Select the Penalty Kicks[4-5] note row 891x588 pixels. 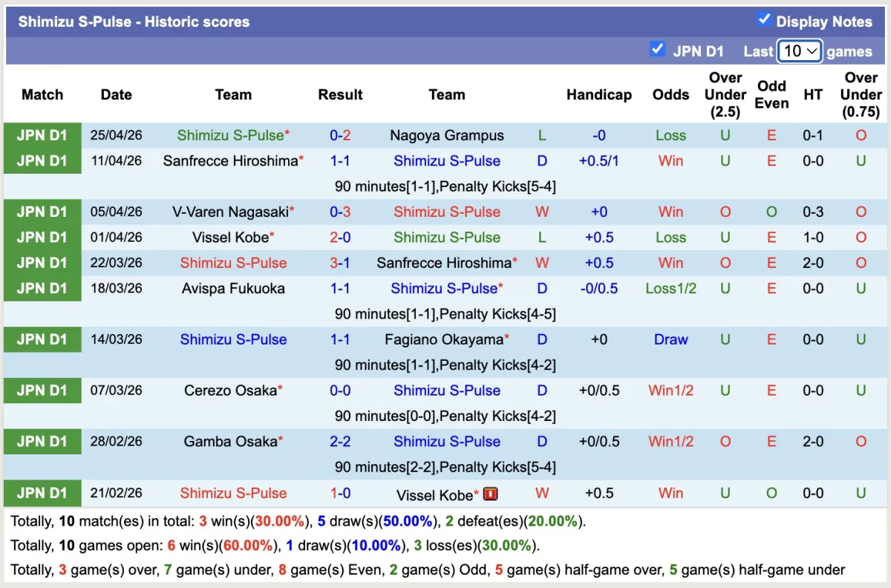click(445, 314)
